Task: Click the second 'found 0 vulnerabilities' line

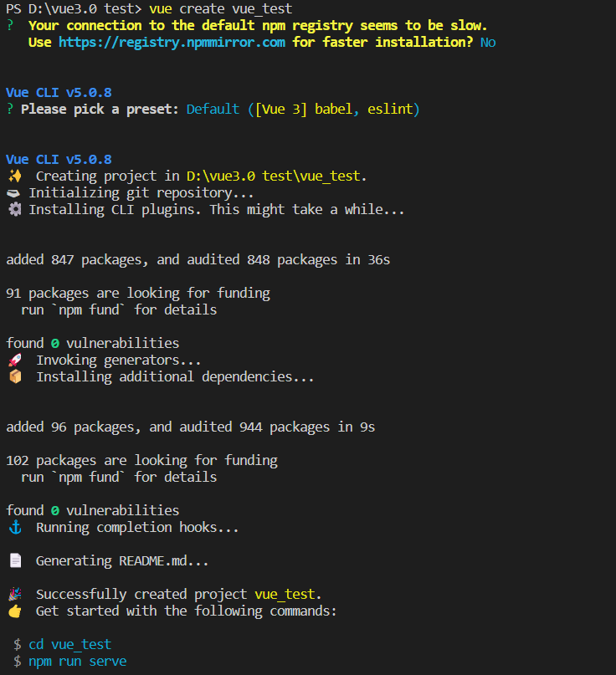Action: point(93,510)
